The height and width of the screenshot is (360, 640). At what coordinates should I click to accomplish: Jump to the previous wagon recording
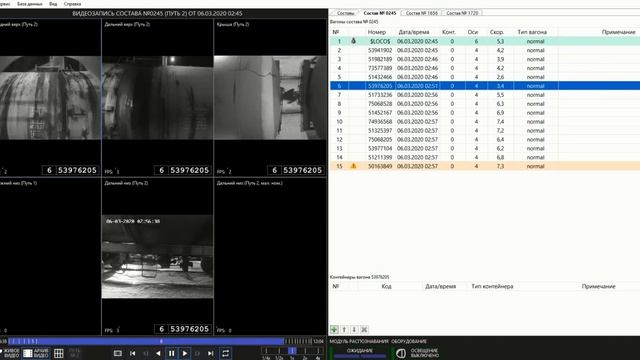coord(132,353)
